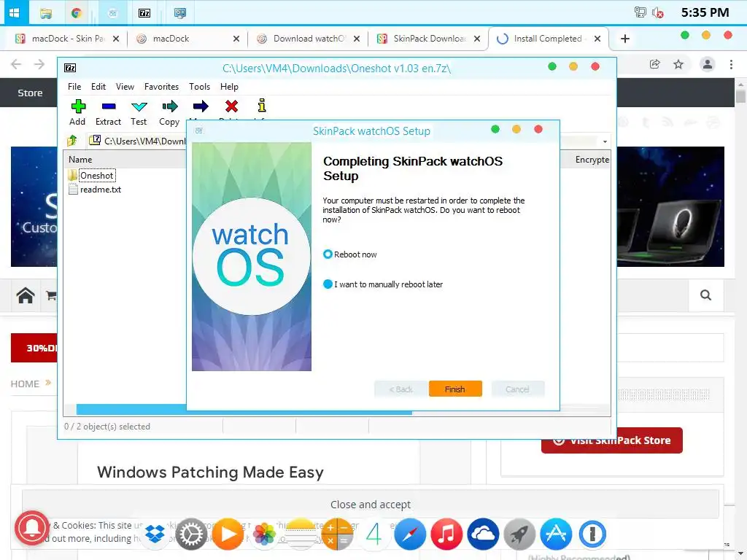The width and height of the screenshot is (747, 560).
Task: Open OneDrive cloud icon in the dock
Action: [483, 534]
